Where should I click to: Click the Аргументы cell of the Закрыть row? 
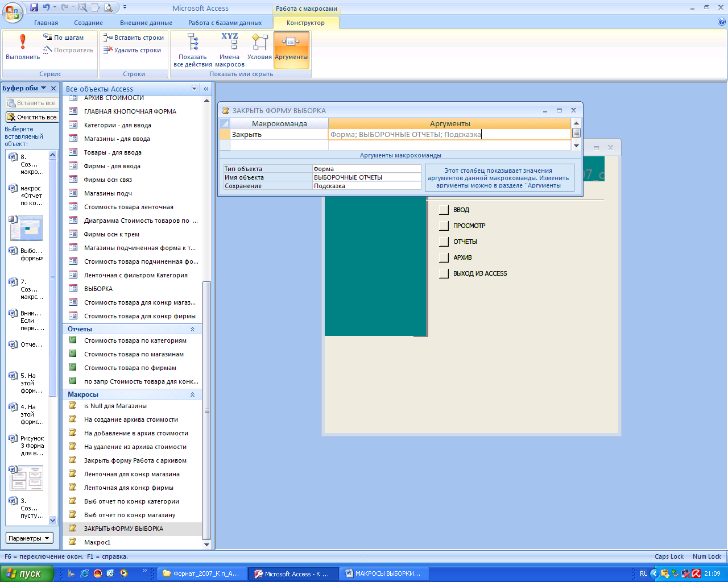point(449,135)
